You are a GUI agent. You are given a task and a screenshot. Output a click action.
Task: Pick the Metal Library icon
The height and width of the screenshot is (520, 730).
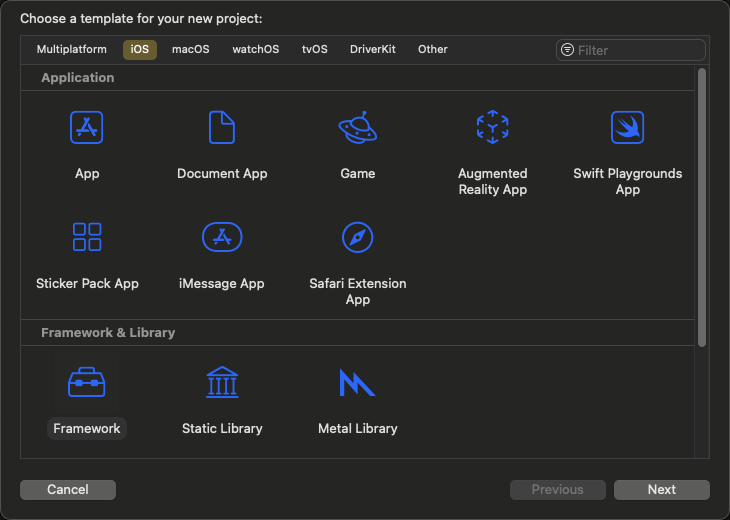tap(358, 382)
